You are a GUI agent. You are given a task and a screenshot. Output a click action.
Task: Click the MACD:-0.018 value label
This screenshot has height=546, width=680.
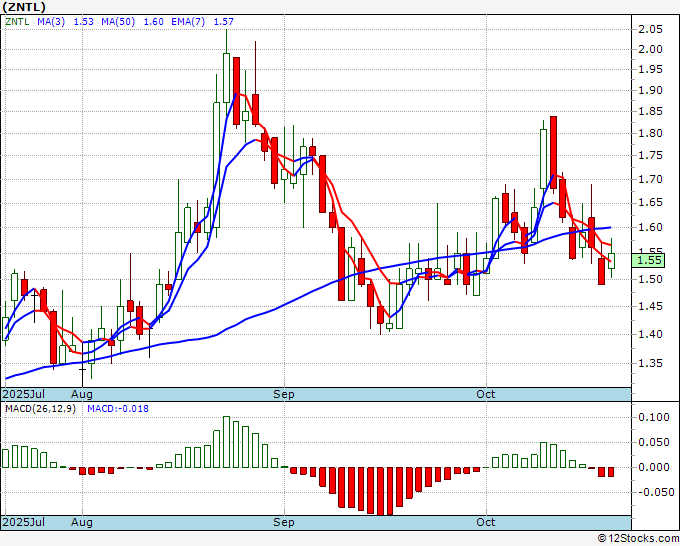pos(117,409)
